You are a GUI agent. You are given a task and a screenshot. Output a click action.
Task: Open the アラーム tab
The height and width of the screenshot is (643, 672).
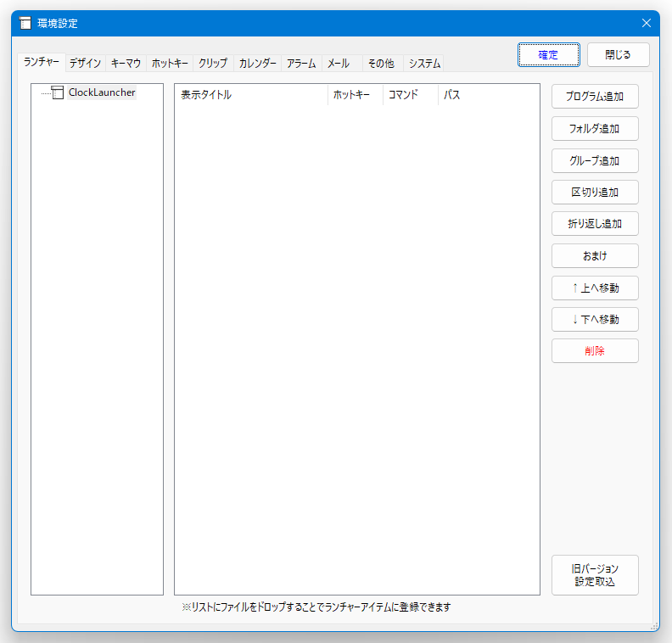coord(301,64)
